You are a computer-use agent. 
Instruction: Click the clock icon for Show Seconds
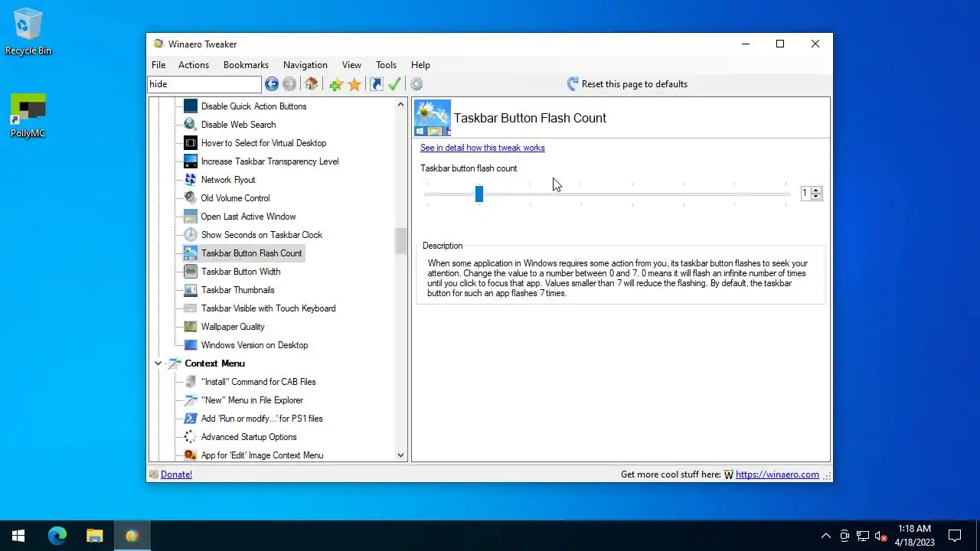[191, 235]
